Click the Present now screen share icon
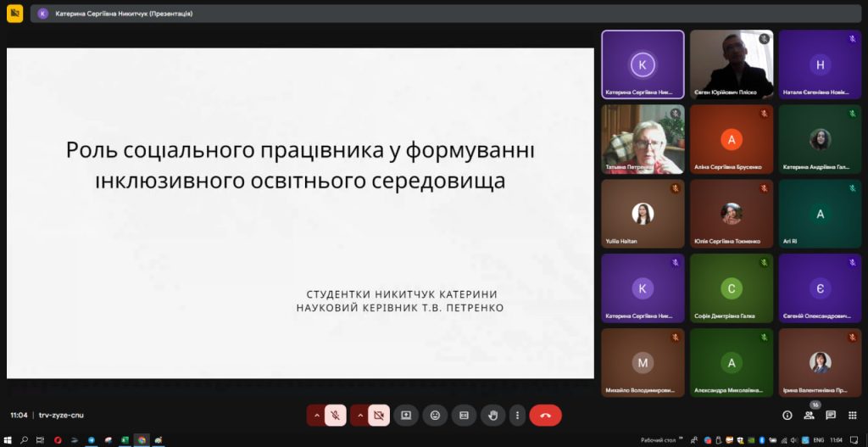The width and height of the screenshot is (868, 447). point(406,416)
